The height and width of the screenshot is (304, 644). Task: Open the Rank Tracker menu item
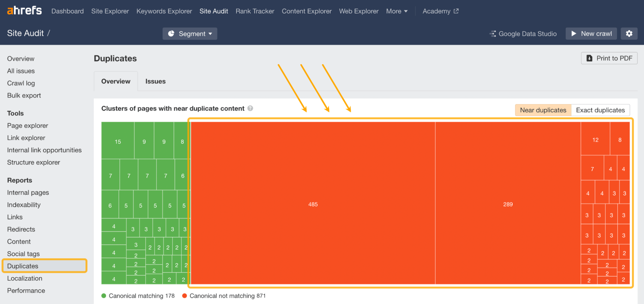coord(255,11)
